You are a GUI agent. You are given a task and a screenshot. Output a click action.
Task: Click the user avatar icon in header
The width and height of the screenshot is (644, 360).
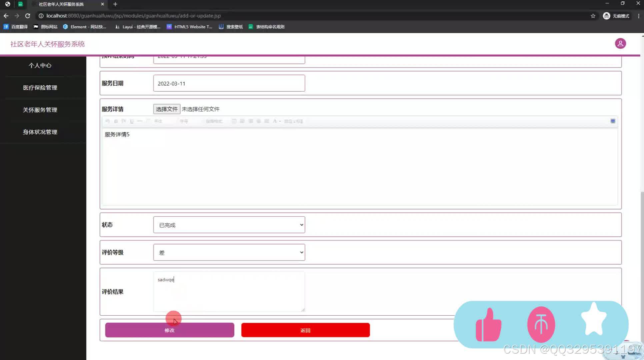[x=620, y=43]
